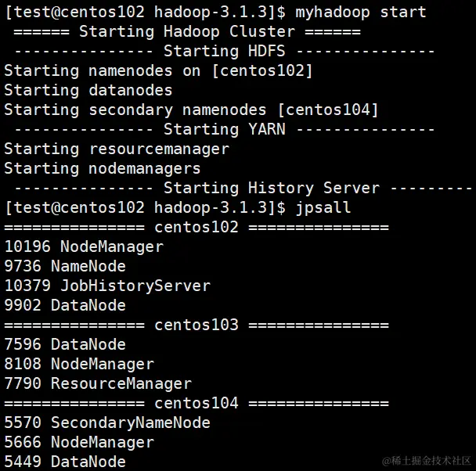The width and height of the screenshot is (476, 471).
Task: Click the '8108 NodeManager' process line
Action: (79, 364)
